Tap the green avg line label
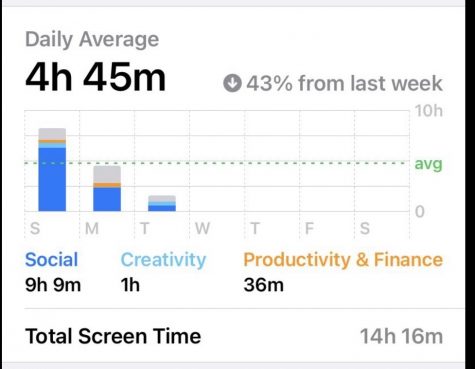475x369 pixels. tap(428, 164)
